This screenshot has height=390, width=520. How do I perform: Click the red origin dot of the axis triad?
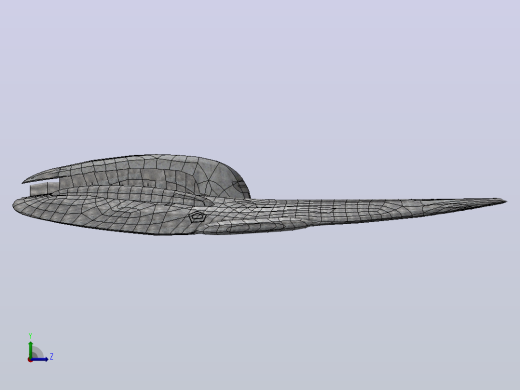click(x=30, y=360)
